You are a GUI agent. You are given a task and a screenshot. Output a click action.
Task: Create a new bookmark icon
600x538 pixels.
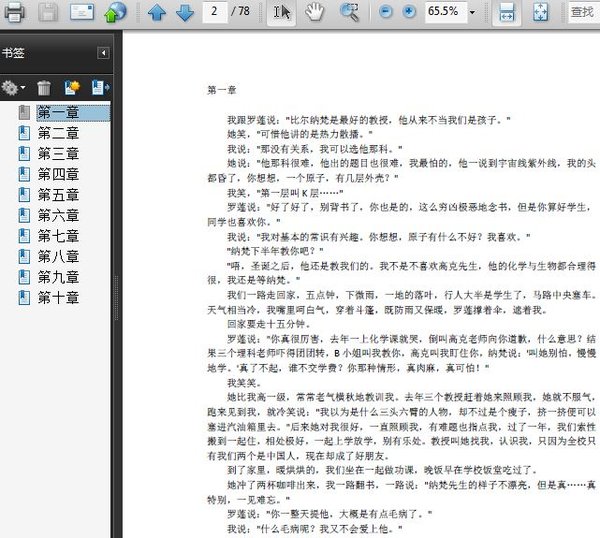click(x=72, y=88)
